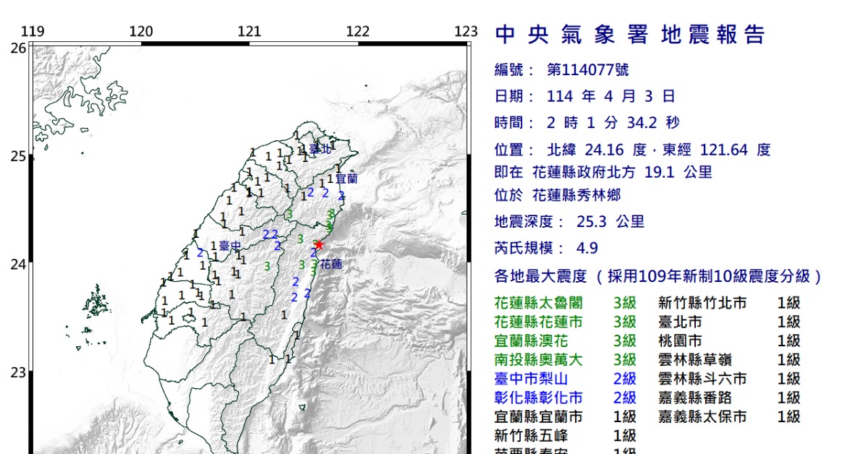Select the report number 第114077號
The image size is (868, 454).
pos(587,70)
